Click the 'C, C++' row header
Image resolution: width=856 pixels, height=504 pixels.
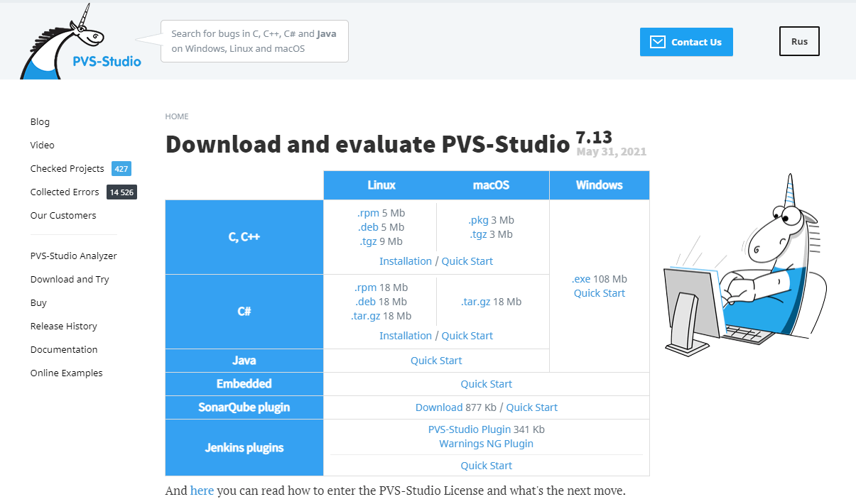click(x=244, y=237)
